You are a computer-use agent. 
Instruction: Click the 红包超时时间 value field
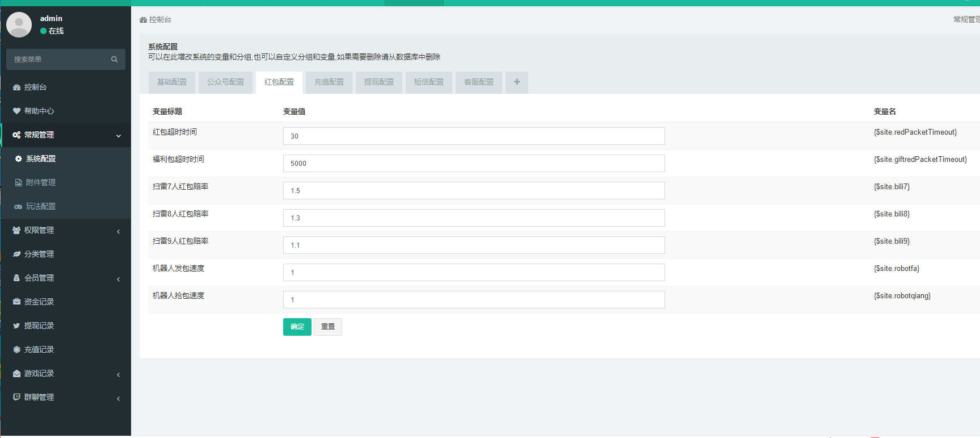[x=474, y=136]
